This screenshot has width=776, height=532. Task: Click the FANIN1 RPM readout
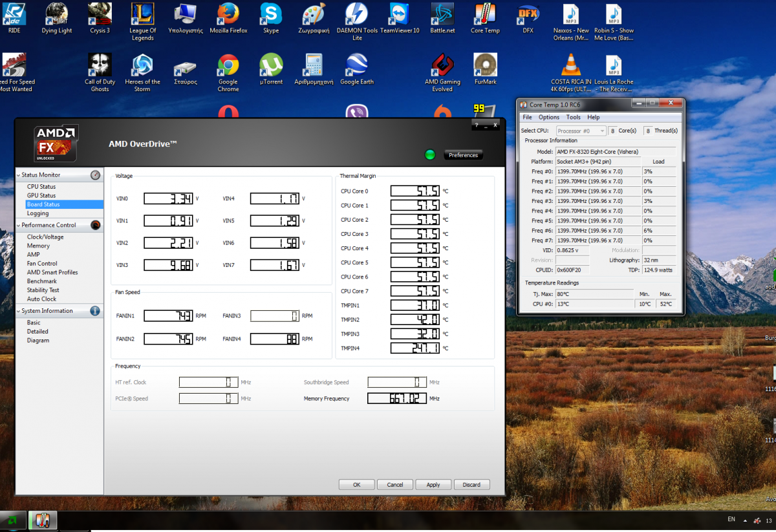pyautogui.click(x=168, y=315)
